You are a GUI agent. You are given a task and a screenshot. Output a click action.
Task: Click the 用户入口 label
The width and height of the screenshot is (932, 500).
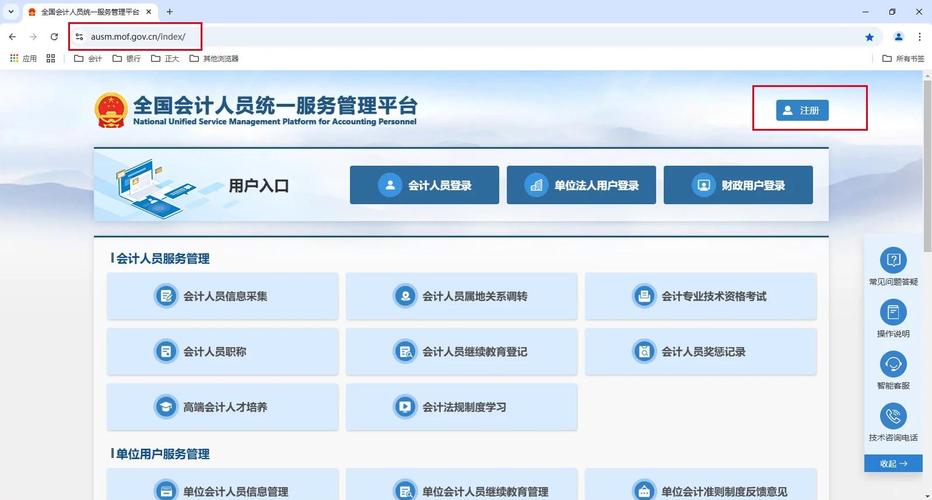pos(259,185)
